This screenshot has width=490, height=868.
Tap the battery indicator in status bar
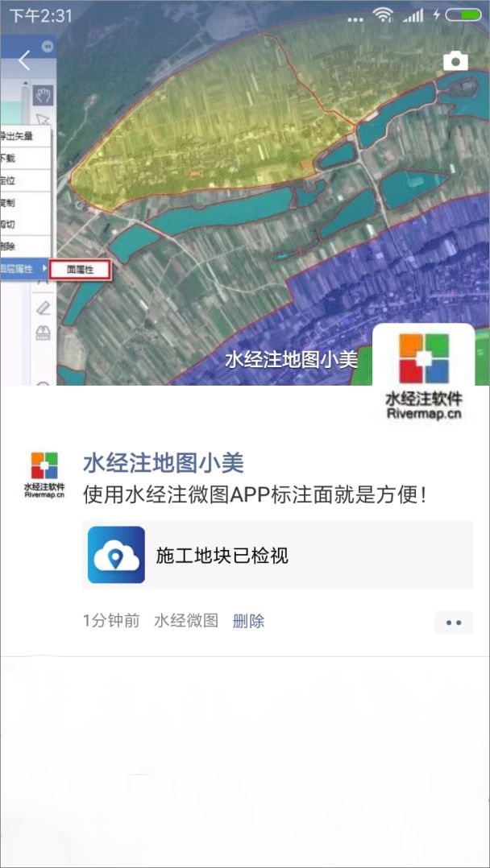pos(463,15)
